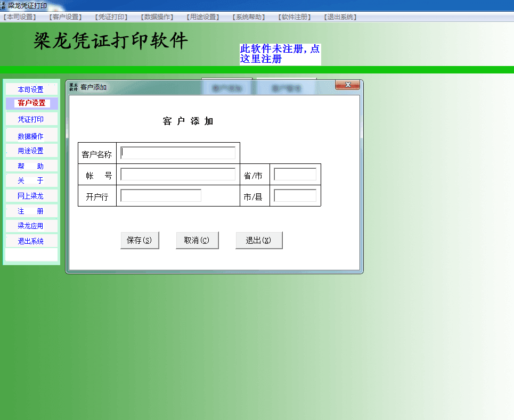Click the 取消(C) button
This screenshot has height=420, width=514.
click(x=197, y=241)
